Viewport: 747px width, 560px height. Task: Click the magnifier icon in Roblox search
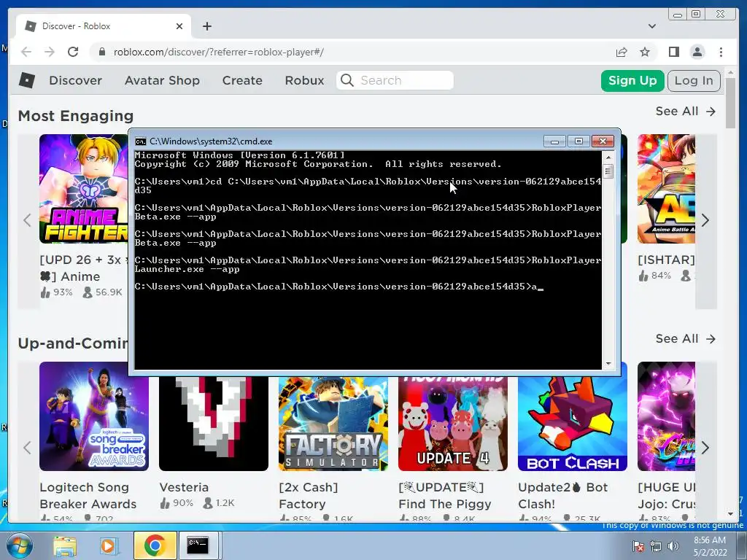[x=347, y=80]
